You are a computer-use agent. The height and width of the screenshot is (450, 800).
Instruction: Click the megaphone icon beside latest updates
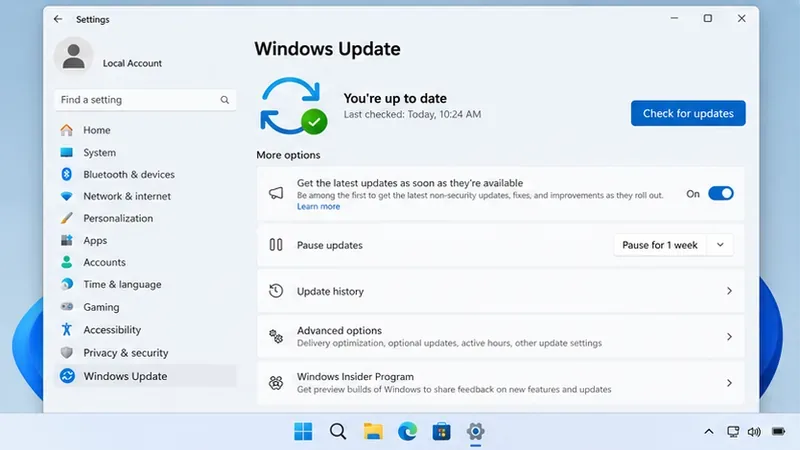(276, 193)
